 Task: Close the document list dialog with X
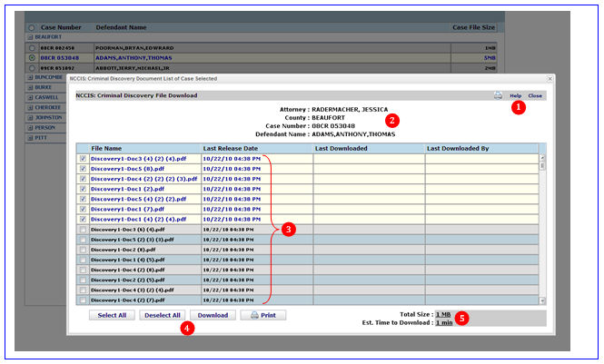click(550, 78)
